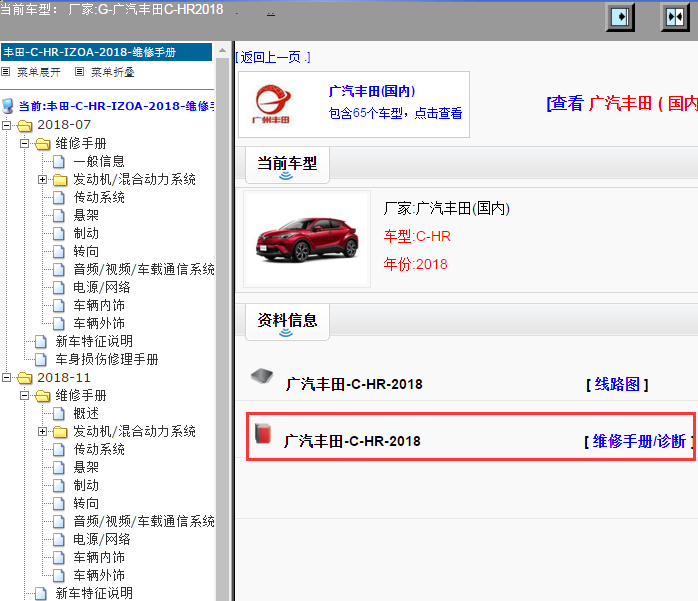
Task: Open 转向 under 2018-11
Action: 86,504
